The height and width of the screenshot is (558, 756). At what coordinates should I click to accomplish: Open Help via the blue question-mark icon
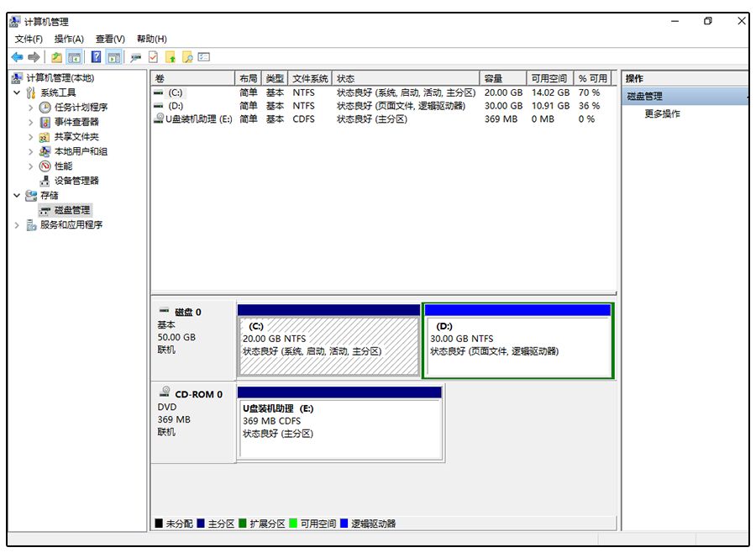coord(96,57)
